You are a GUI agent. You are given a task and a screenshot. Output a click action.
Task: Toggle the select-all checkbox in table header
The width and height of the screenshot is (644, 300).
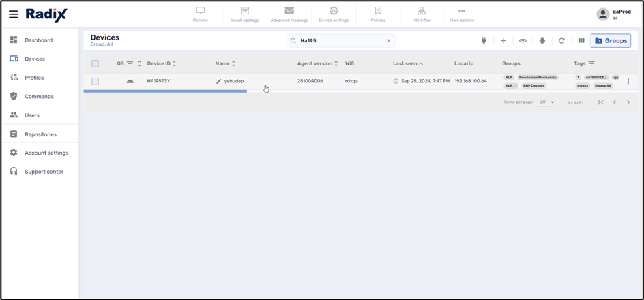[96, 63]
